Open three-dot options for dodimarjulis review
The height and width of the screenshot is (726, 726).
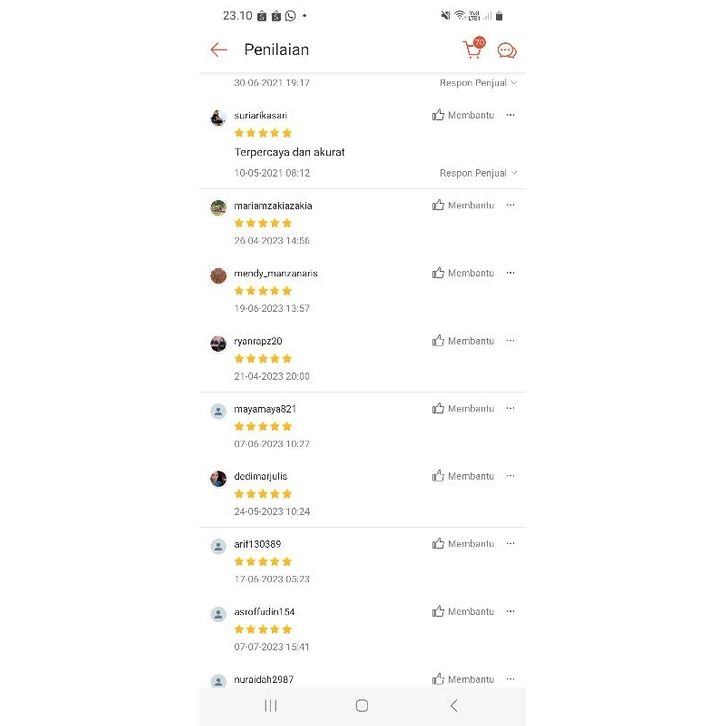(x=510, y=476)
